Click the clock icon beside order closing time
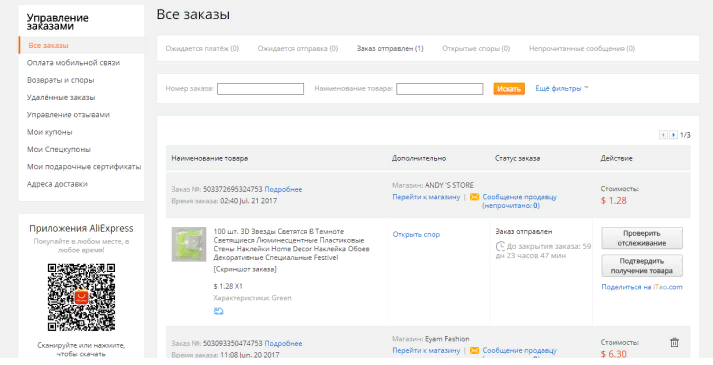Viewport: 713px width, 365px height. pos(500,247)
